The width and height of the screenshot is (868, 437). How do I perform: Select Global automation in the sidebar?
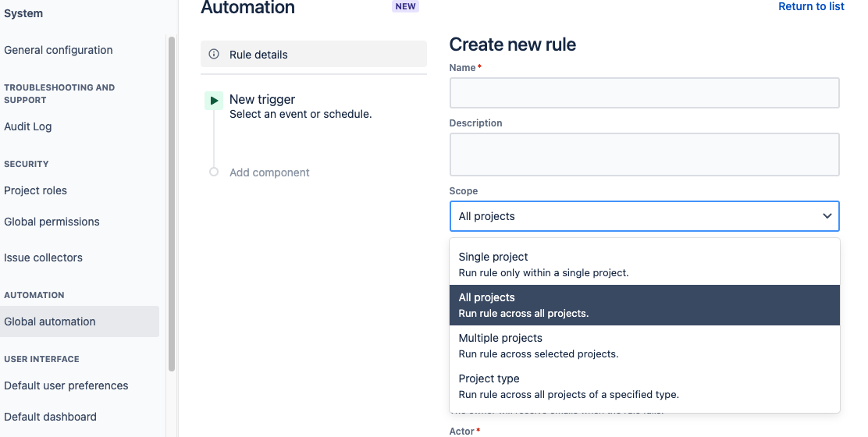click(x=50, y=322)
